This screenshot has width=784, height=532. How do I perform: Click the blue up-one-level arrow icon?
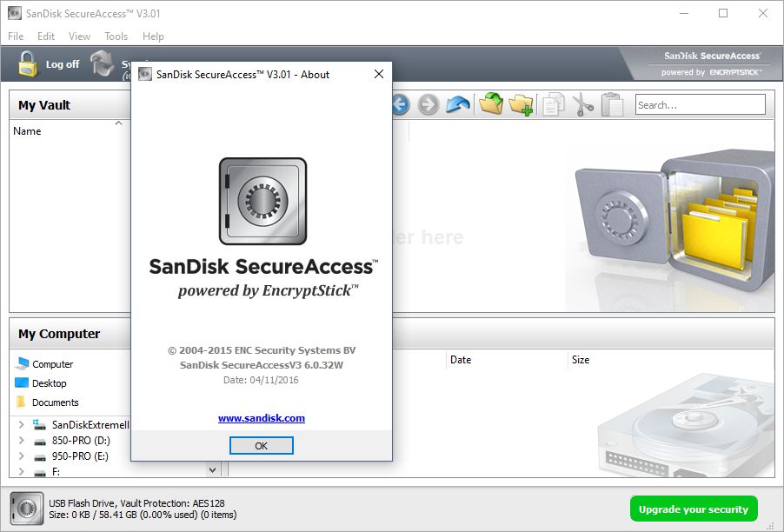tap(457, 104)
